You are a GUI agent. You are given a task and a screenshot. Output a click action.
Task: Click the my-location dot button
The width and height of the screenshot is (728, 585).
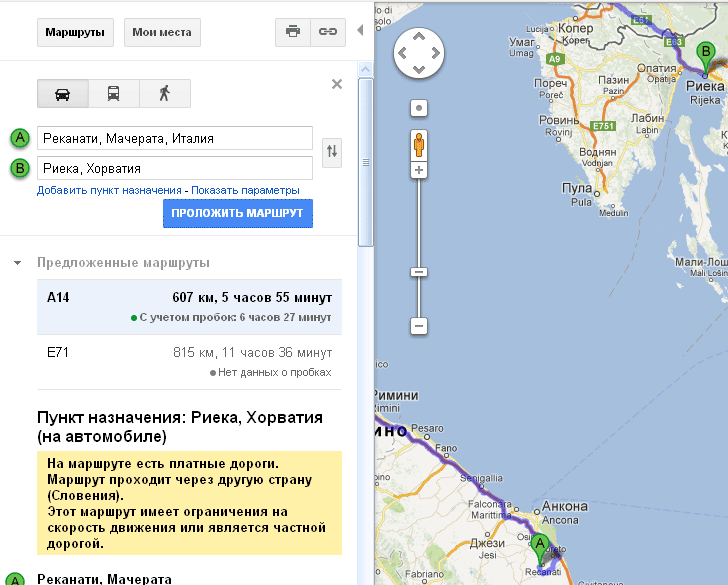coord(419,108)
